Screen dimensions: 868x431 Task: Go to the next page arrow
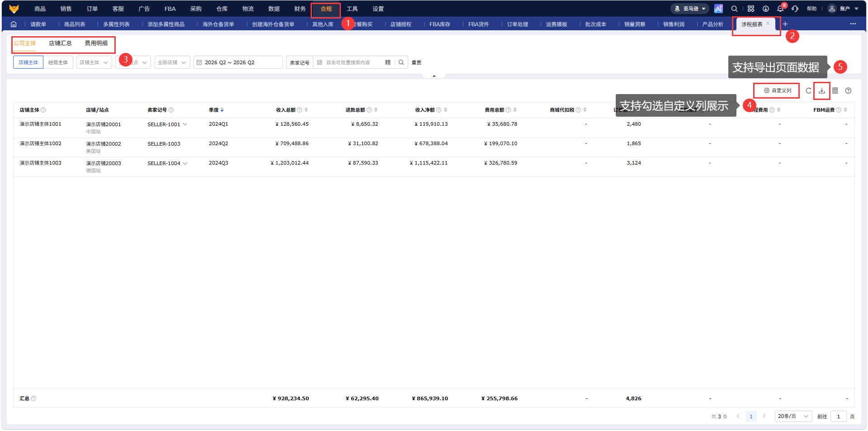(x=764, y=416)
